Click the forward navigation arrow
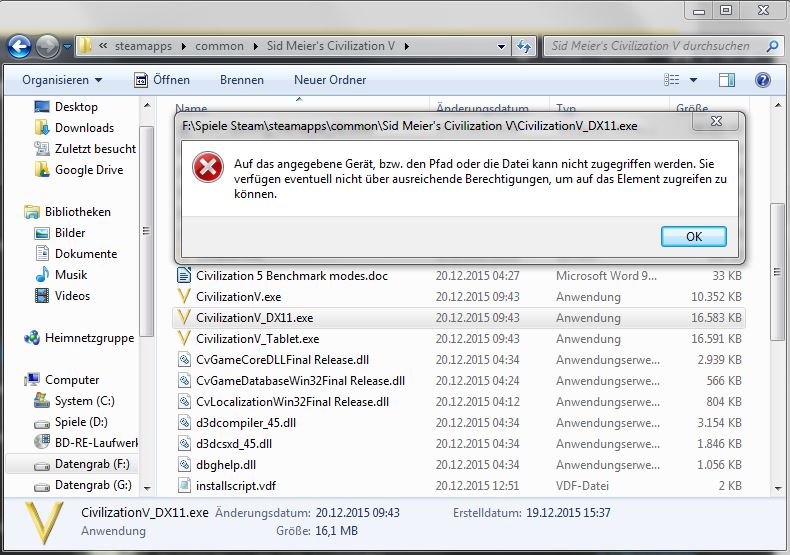 (48, 46)
